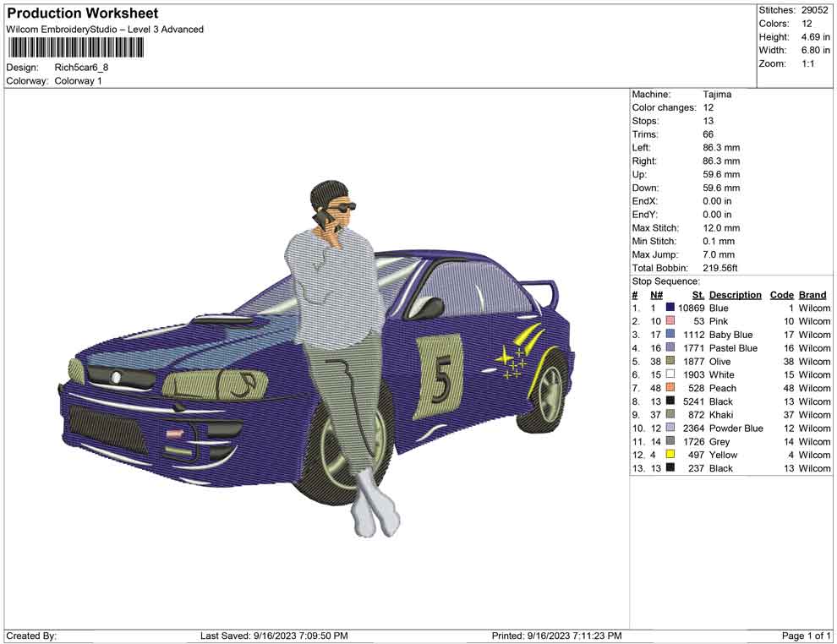The image size is (837, 644).
Task: Click the Peach color swatch
Action: coord(670,387)
